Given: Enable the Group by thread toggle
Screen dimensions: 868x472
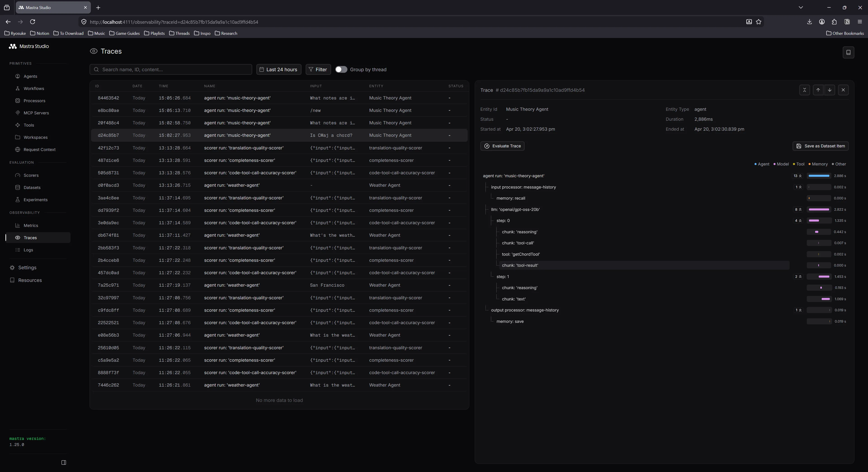Looking at the screenshot, I should click(341, 69).
